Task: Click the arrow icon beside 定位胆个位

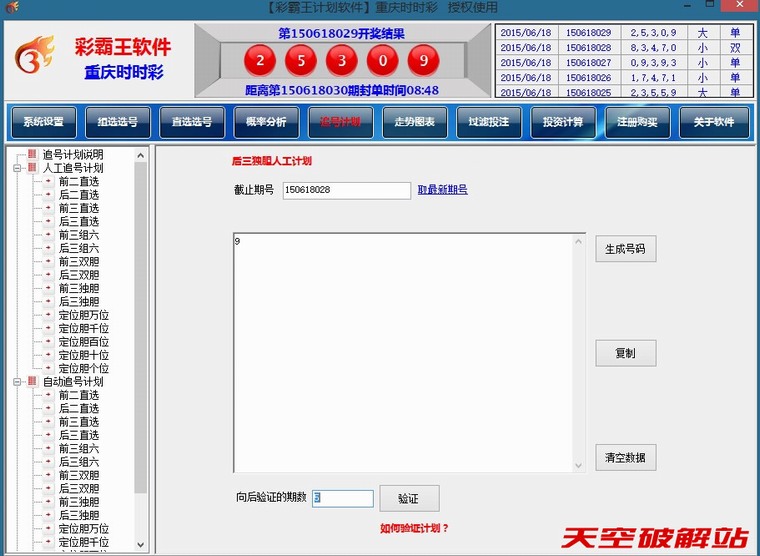Action: [48, 369]
